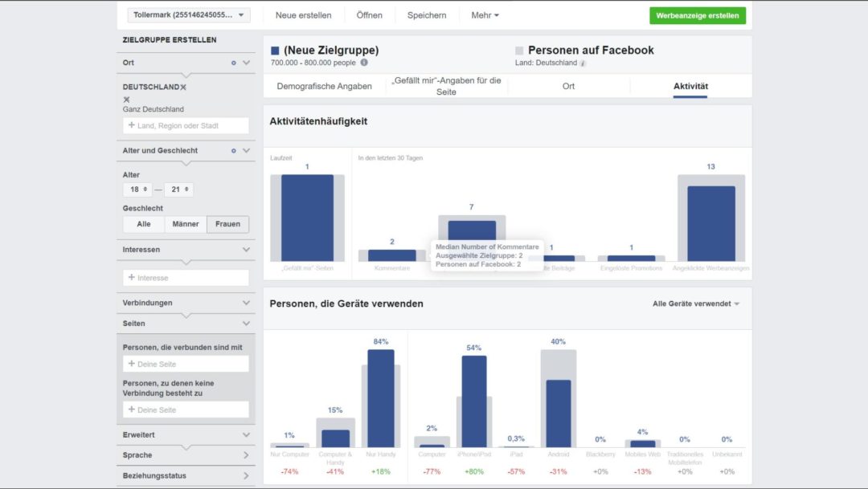This screenshot has height=489, width=868.
Task: Click the Personen, die Geräte verwenden heading
Action: [346, 304]
